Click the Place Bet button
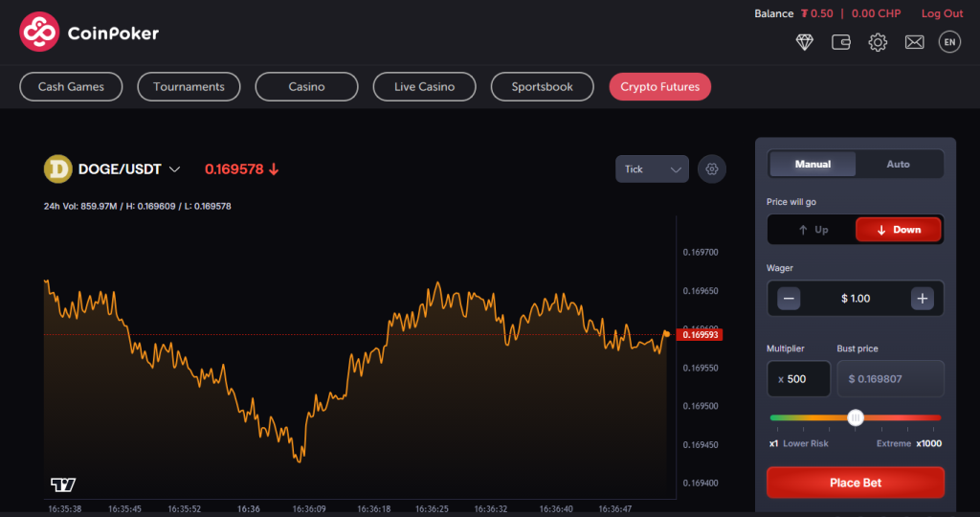Viewport: 980px width, 517px height. point(855,483)
